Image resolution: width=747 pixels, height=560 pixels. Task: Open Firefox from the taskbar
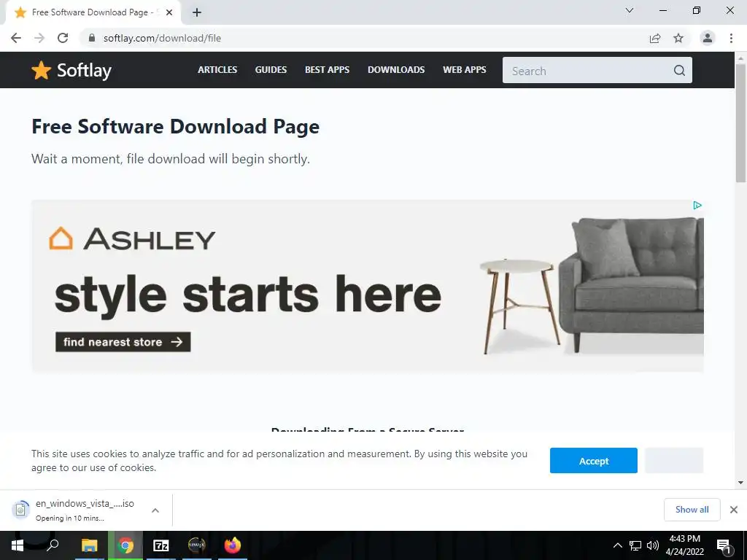point(233,545)
